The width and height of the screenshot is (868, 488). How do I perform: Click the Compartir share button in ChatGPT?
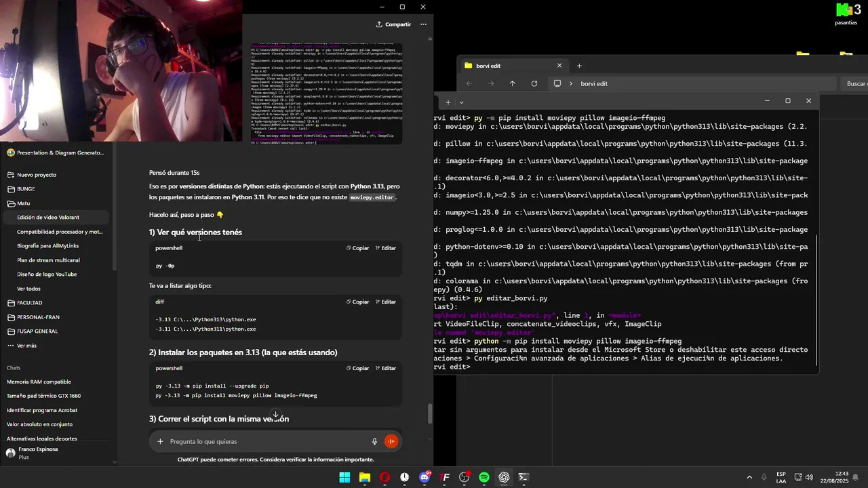[x=393, y=24]
